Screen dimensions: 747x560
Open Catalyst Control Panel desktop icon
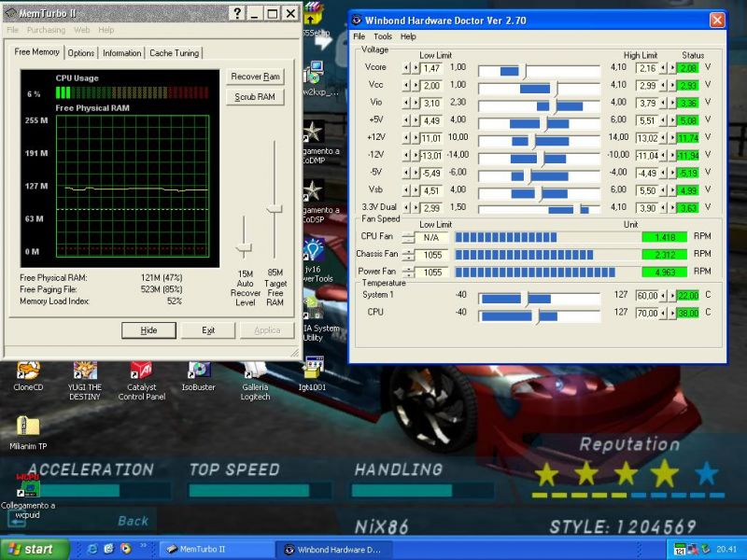tap(141, 370)
